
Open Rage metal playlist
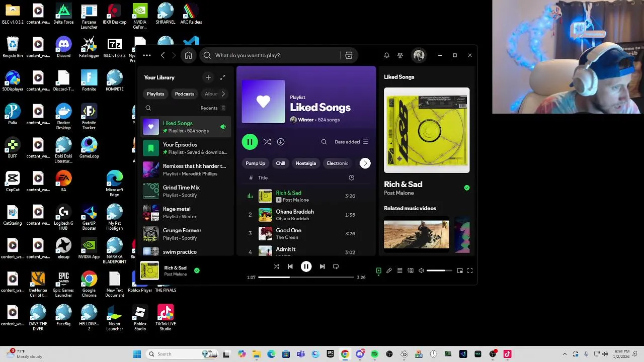click(x=186, y=213)
